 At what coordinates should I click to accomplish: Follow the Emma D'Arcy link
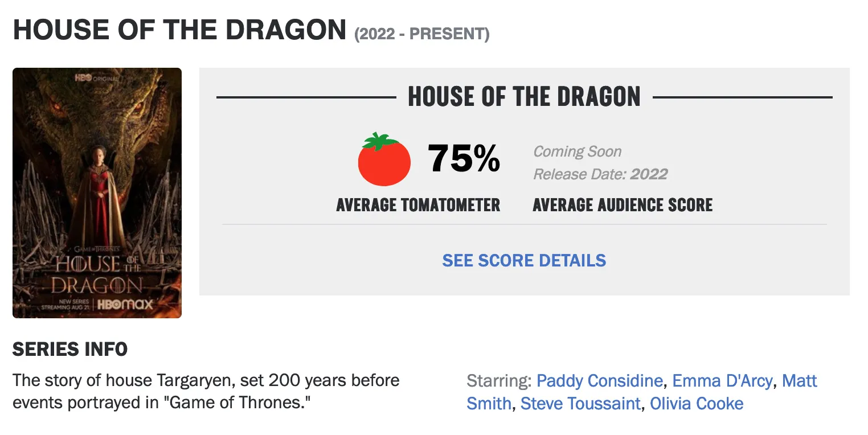pos(722,381)
